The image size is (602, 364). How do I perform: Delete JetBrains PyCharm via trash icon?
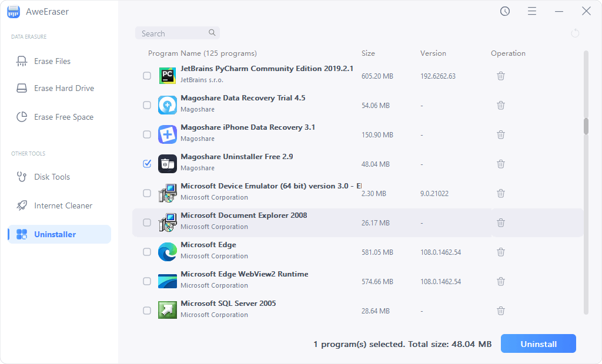(501, 76)
